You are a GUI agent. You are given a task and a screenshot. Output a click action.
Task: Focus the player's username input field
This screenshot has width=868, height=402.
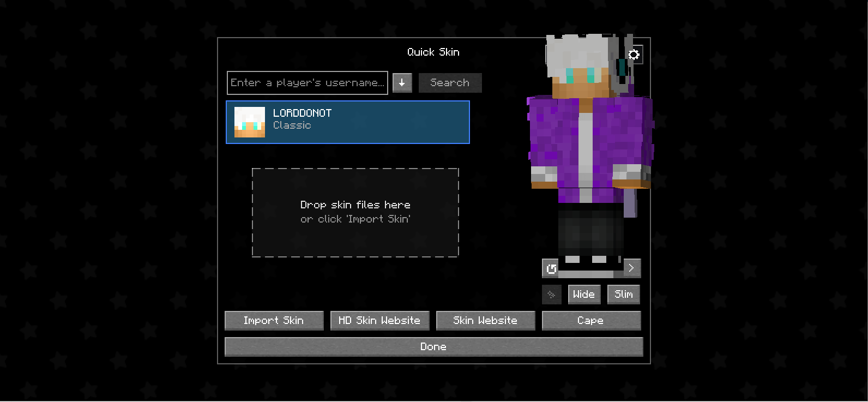click(308, 83)
